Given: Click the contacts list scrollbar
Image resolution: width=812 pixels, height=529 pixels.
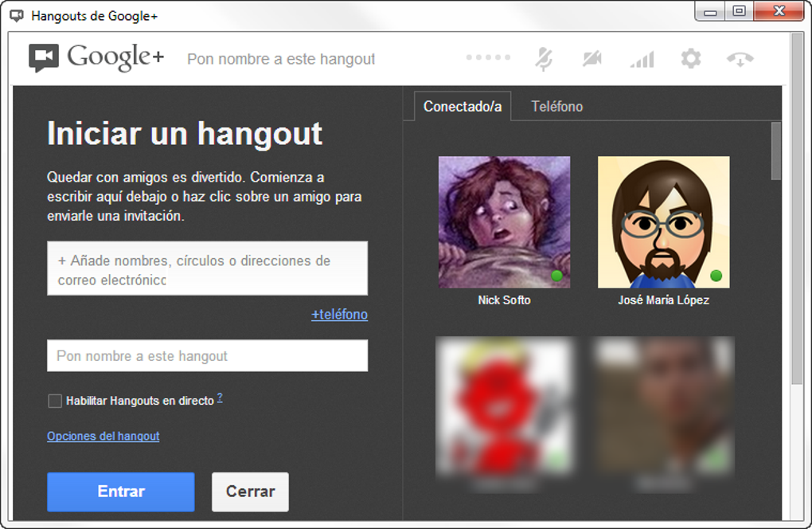Looking at the screenshot, I should click(x=775, y=151).
